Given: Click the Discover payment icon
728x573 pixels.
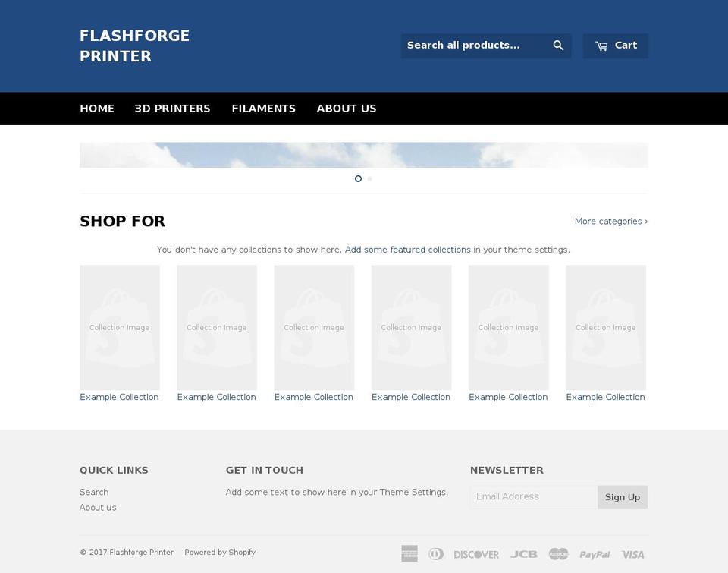Looking at the screenshot, I should 475,554.
